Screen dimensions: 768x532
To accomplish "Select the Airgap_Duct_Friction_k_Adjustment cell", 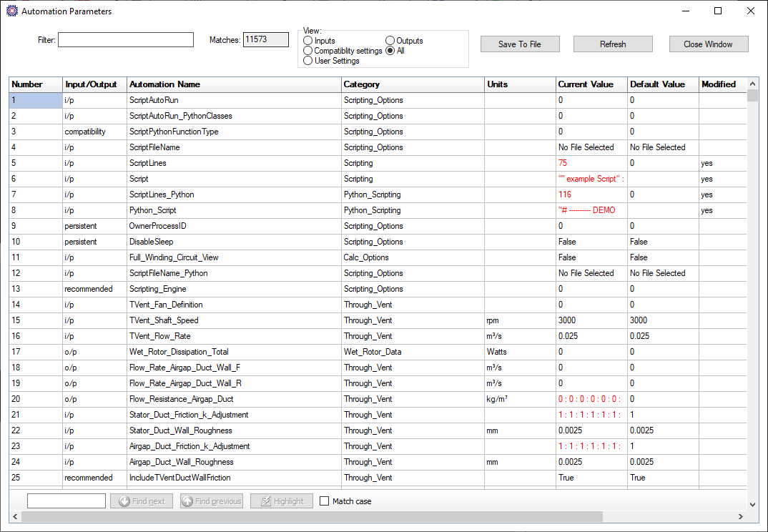I will point(234,445).
